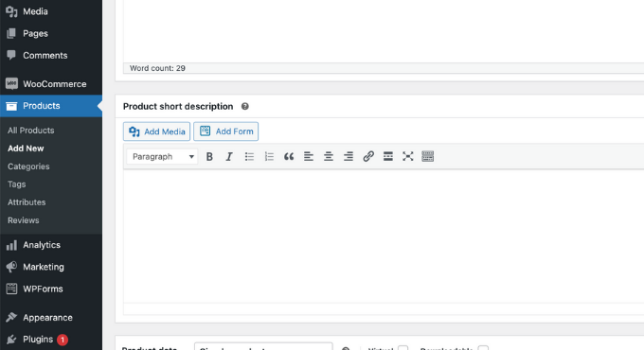Image resolution: width=644 pixels, height=350 pixels.
Task: Click the Appearance paintbrush icon
Action: pyautogui.click(x=11, y=317)
